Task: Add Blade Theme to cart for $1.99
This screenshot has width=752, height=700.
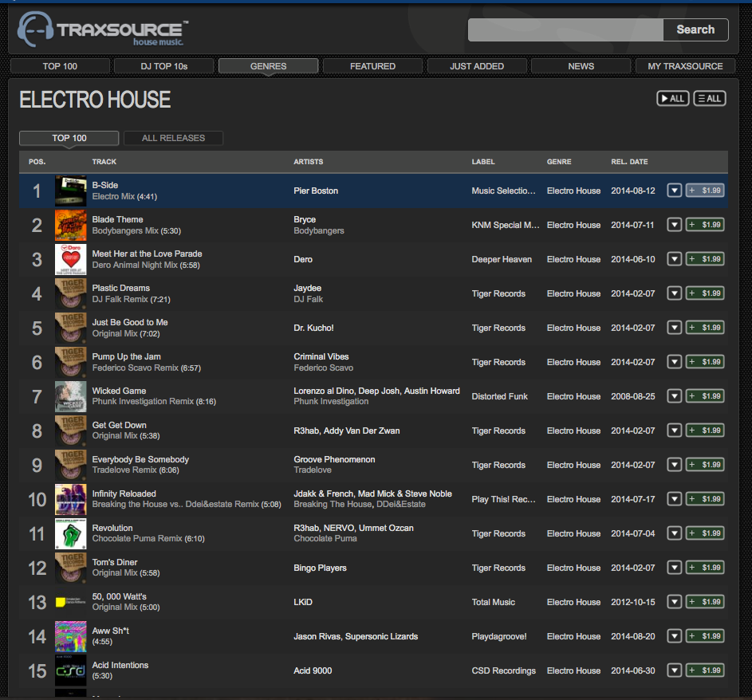Action: tap(704, 224)
